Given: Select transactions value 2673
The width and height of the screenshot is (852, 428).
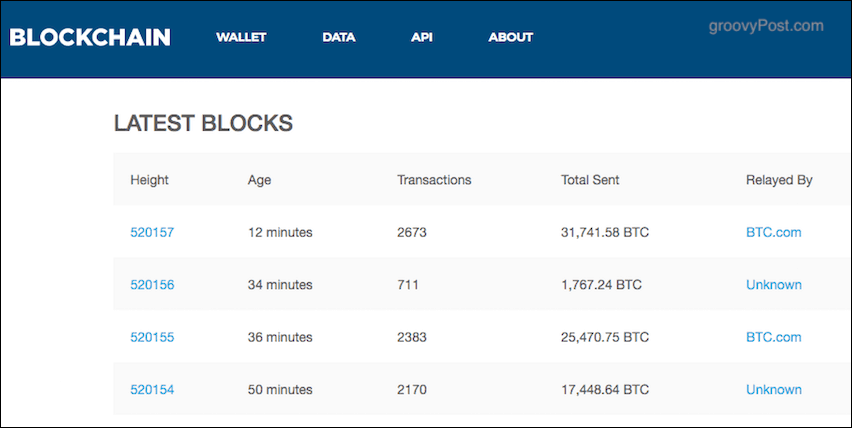Looking at the screenshot, I should pyautogui.click(x=412, y=232).
